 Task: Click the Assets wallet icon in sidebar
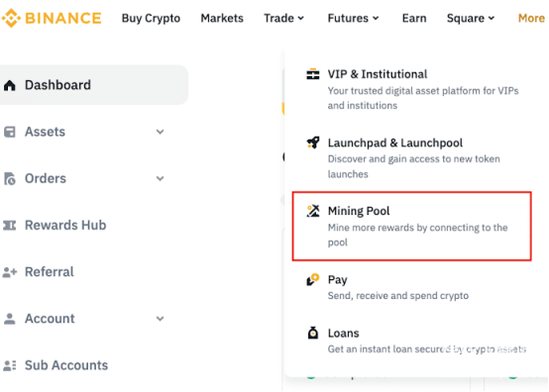10,132
